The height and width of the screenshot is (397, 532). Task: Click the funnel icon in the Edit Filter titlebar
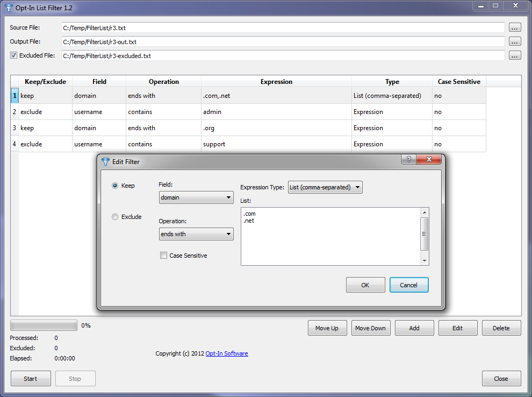coord(105,161)
